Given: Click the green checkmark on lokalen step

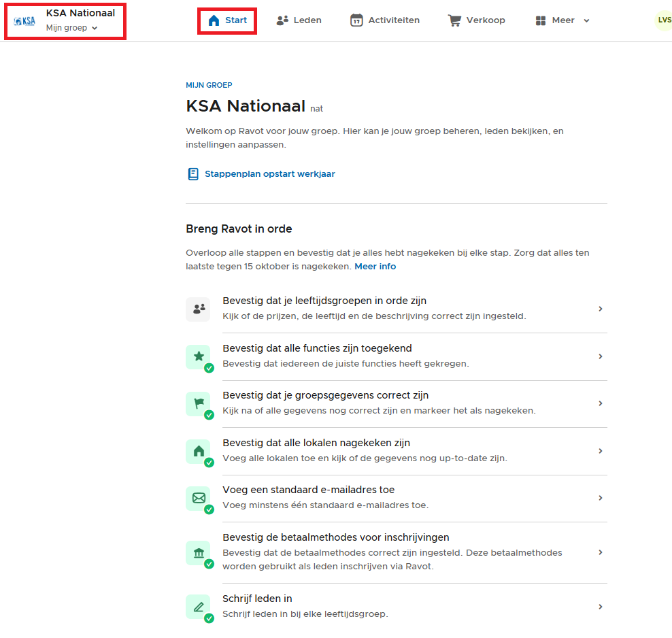Looking at the screenshot, I should tap(209, 463).
